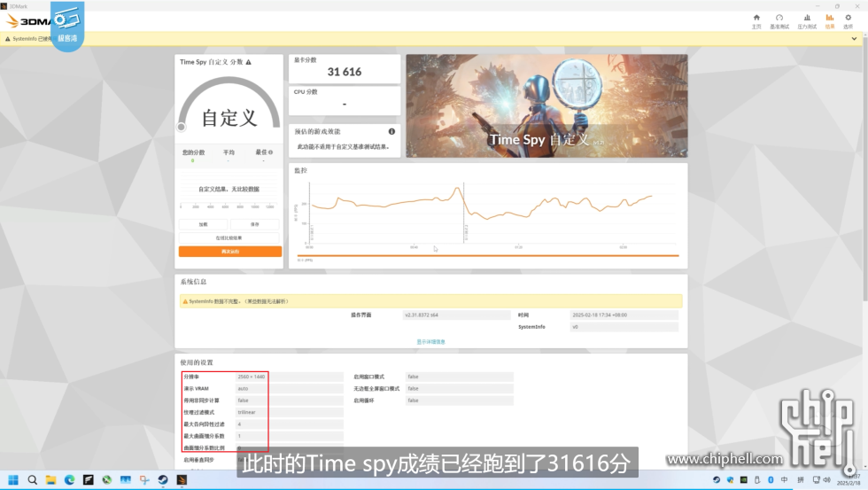Open Steam from the taskbar
Image resolution: width=868 pixels, height=490 pixels.
163,480
